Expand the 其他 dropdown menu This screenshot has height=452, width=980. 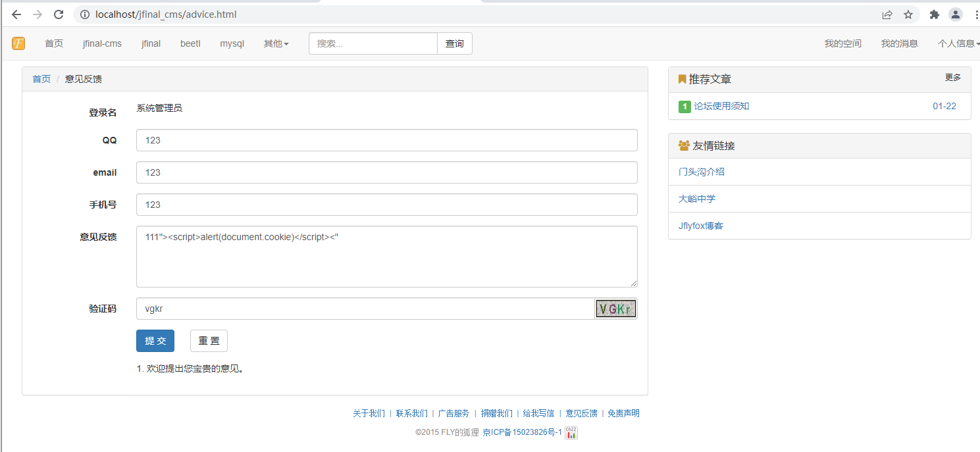point(276,43)
